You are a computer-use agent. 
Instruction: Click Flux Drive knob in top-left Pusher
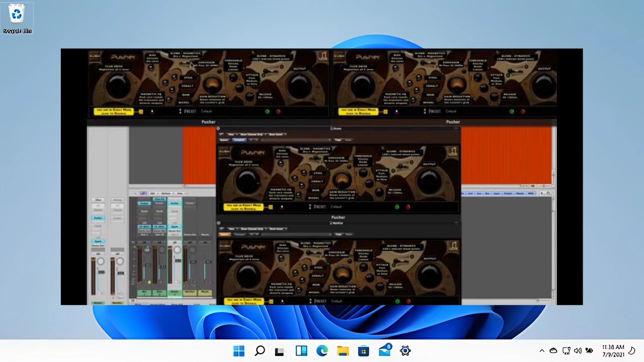click(x=118, y=86)
